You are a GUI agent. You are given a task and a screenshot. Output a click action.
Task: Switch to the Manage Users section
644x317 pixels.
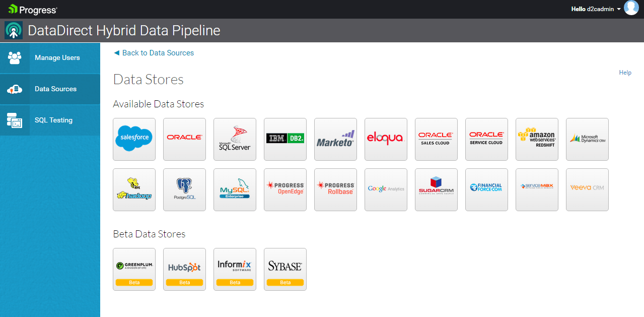50,57
